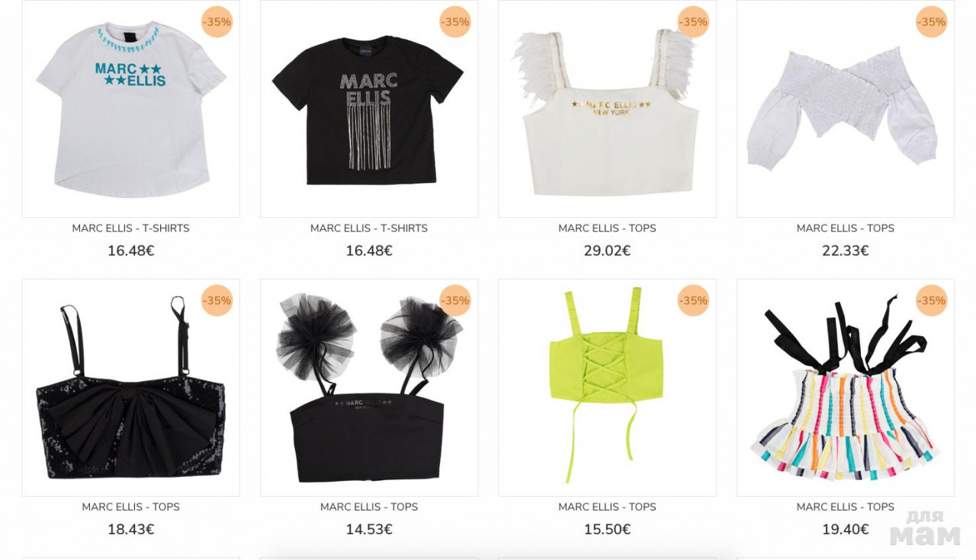The width and height of the screenshot is (976, 560).
Task: Click the discount badge on neon green top
Action: [693, 301]
